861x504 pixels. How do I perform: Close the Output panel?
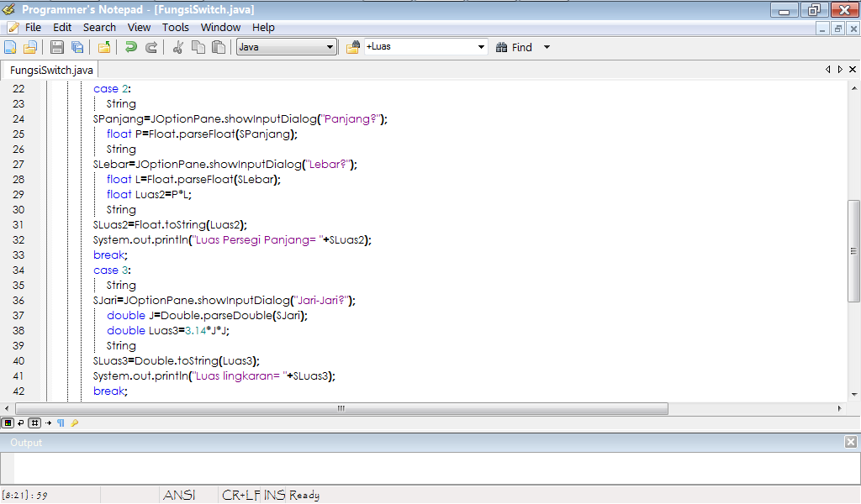coord(851,442)
